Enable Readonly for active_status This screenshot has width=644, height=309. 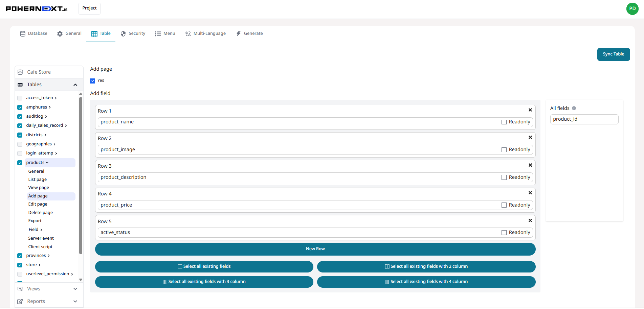[x=504, y=233]
